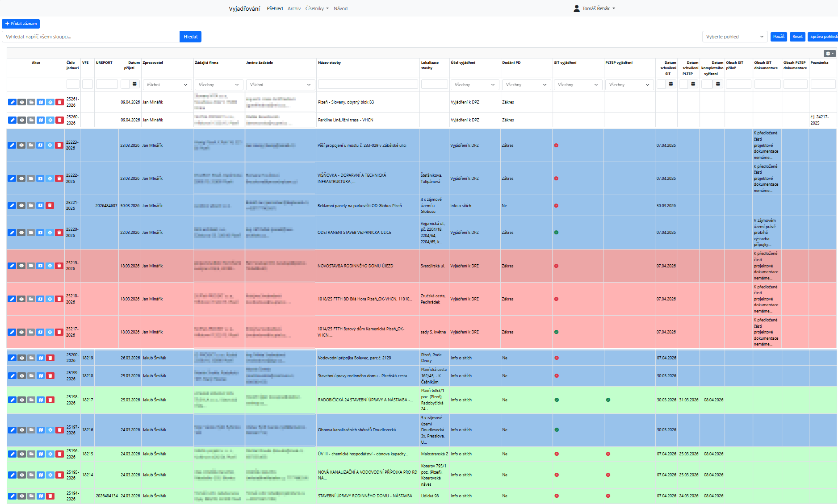Open Tomáš Řehák user menu
This screenshot has width=838, height=504.
pos(594,8)
